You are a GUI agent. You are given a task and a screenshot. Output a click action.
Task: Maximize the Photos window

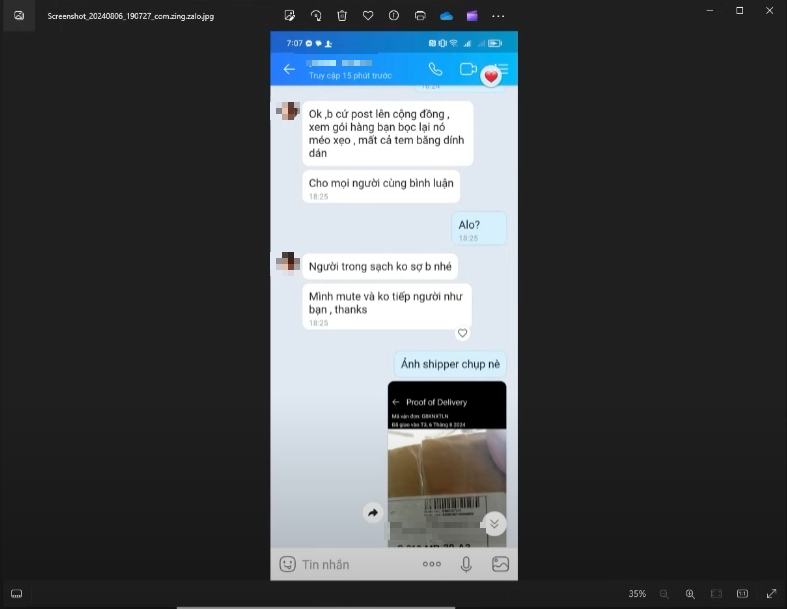tap(739, 10)
